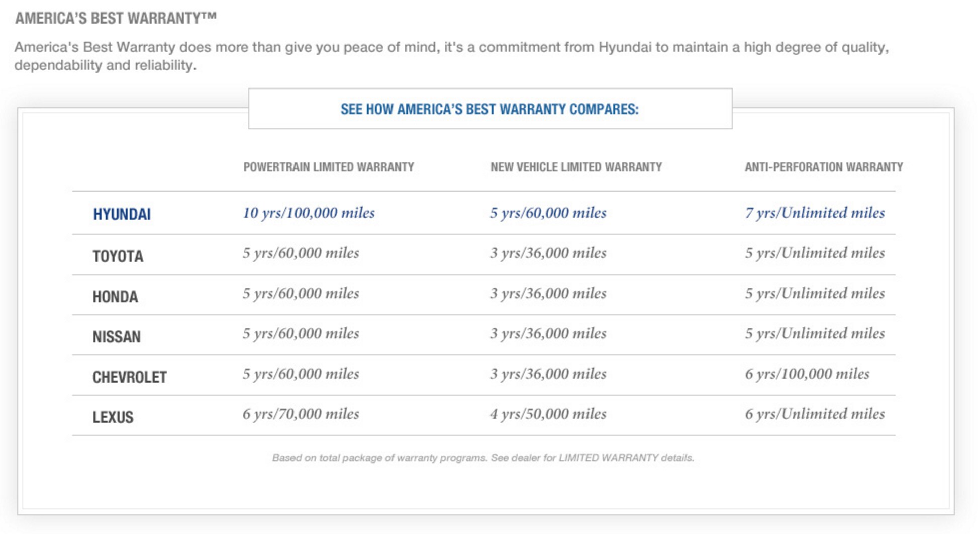980x534 pixels.
Task: Click the Nissan row label
Action: pos(116,337)
